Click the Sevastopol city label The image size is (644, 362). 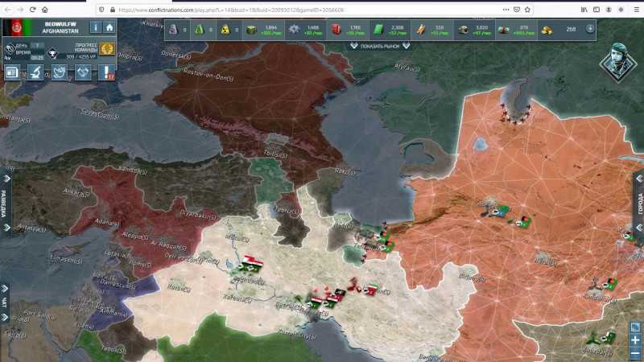tap(100, 114)
